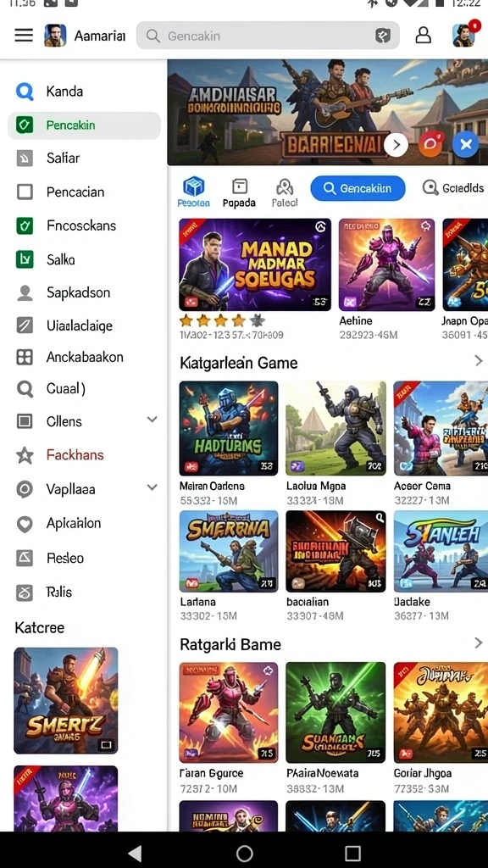
Task: Open the MANAD MADMAR SOEUGAS card
Action: click(x=255, y=264)
